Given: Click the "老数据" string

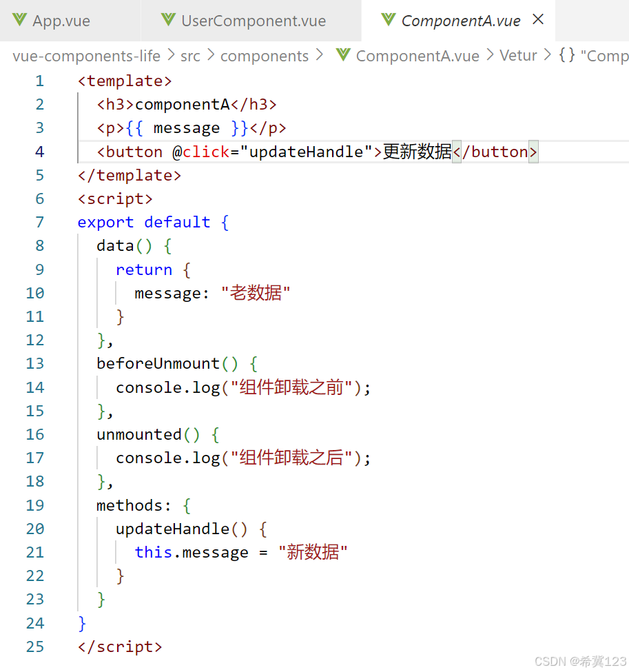Looking at the screenshot, I should click(x=256, y=293).
